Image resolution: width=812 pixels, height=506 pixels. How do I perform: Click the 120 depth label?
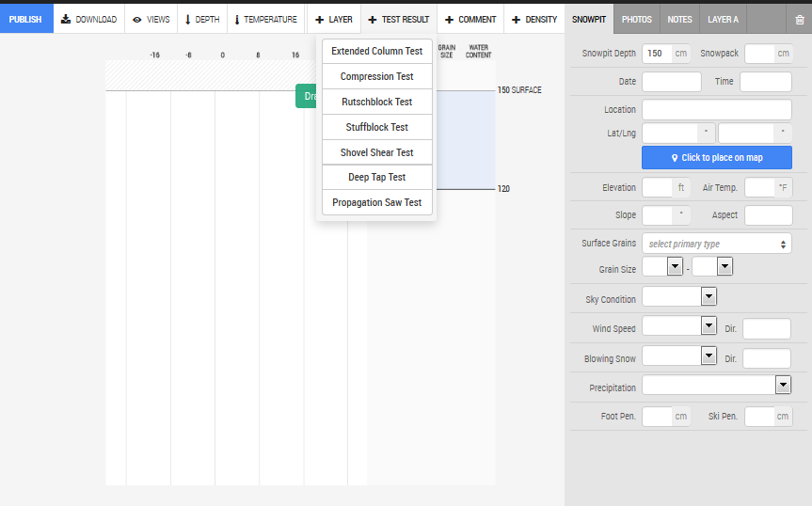click(503, 189)
